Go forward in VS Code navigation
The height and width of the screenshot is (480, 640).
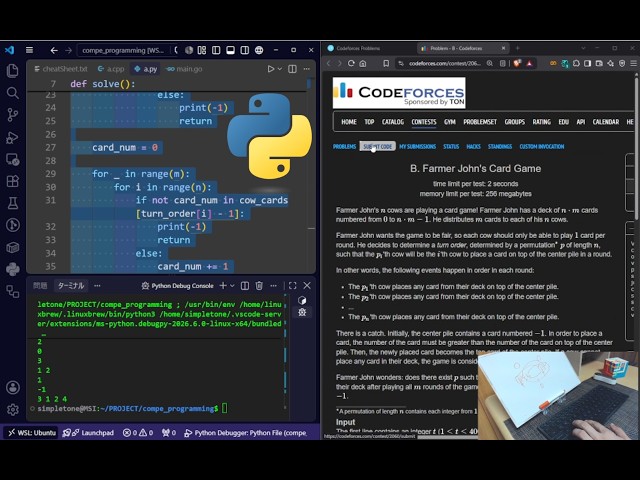tap(68, 50)
